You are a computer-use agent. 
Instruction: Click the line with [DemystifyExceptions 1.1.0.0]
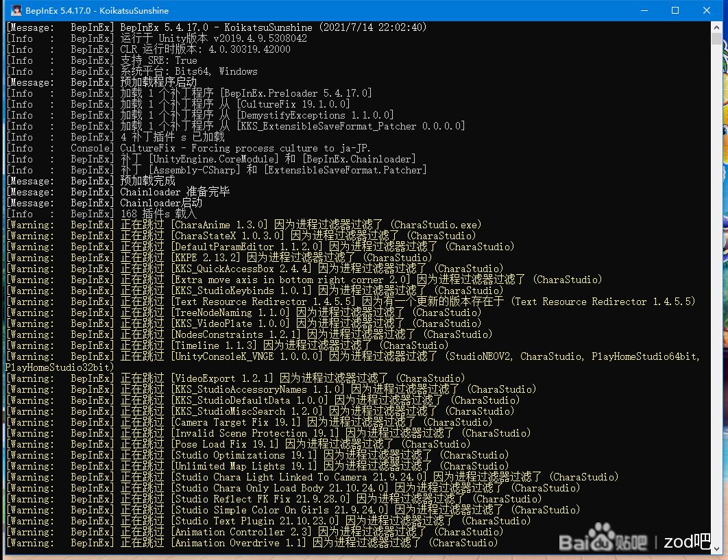point(200,115)
